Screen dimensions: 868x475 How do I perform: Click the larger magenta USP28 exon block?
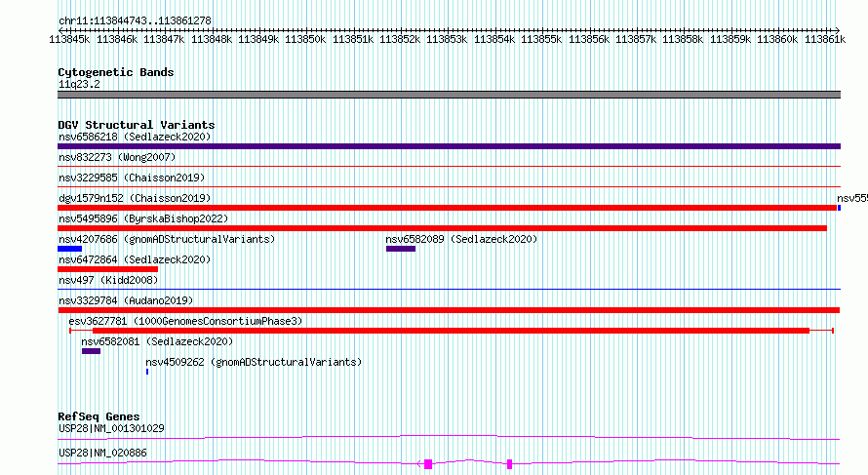pos(428,464)
